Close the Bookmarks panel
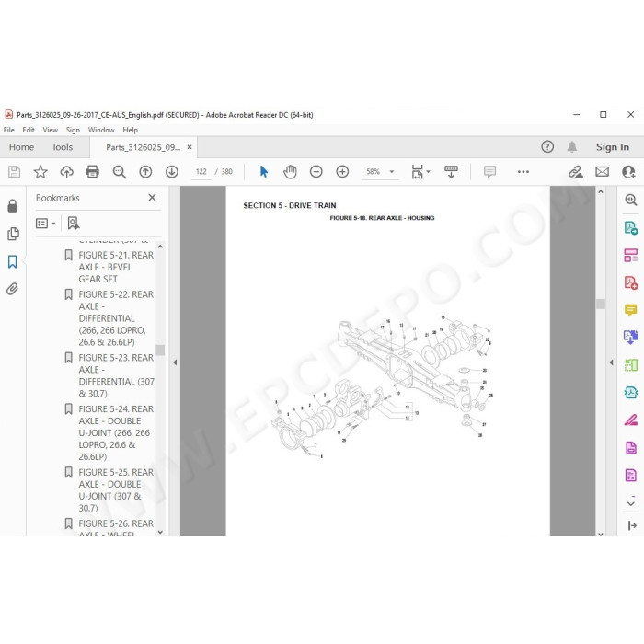Viewport: 644px width, 644px height. 152,198
